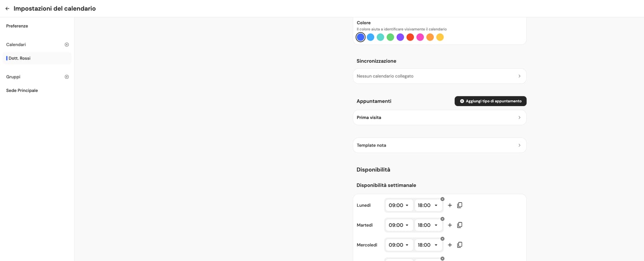
Task: Add another time slot to Martedì
Action: [x=450, y=225]
